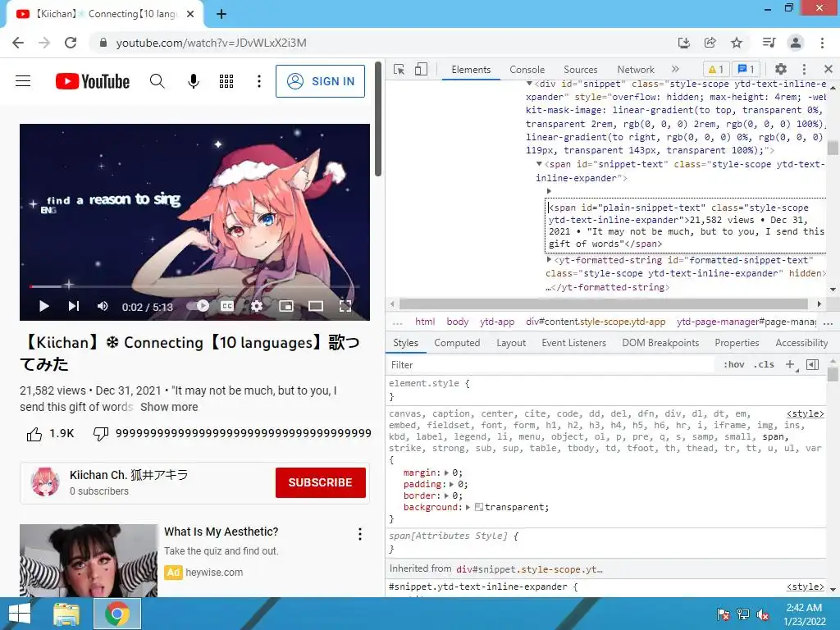Open the Chrome profile avatar

click(796, 43)
